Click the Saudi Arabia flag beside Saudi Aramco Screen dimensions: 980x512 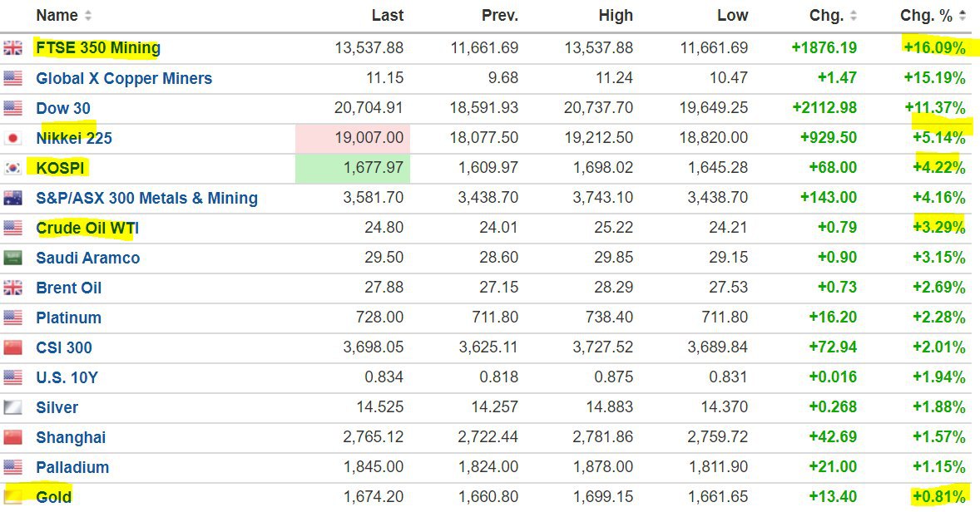12,258
